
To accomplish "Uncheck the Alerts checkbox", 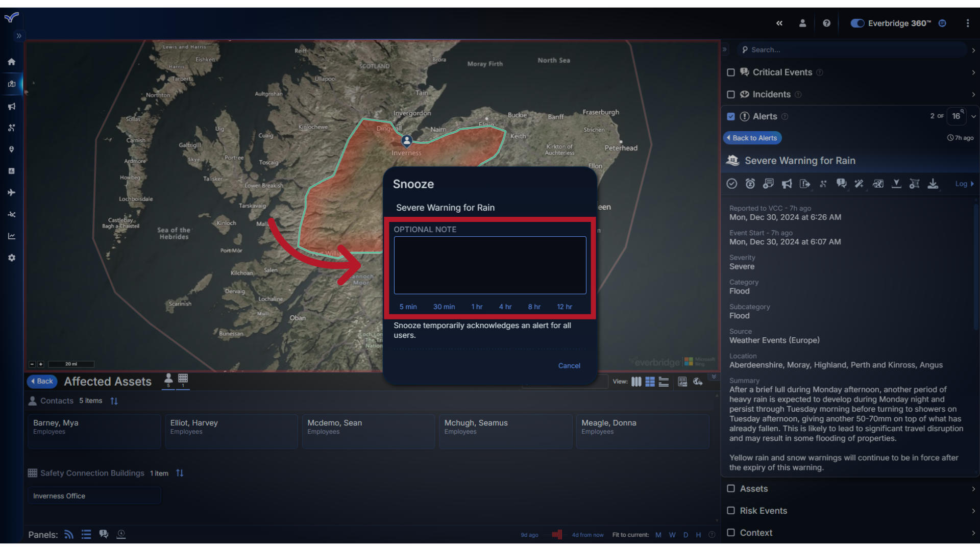I will point(730,116).
